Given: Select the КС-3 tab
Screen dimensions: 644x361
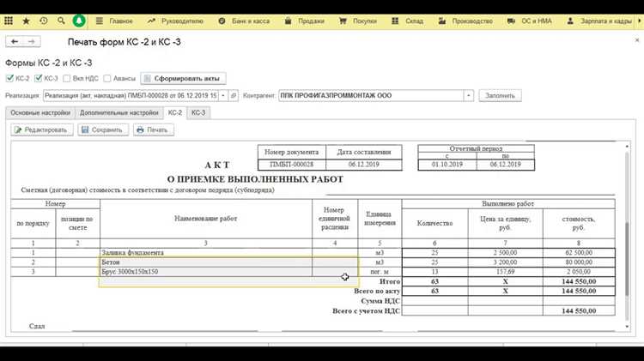Looking at the screenshot, I should click(x=198, y=113).
